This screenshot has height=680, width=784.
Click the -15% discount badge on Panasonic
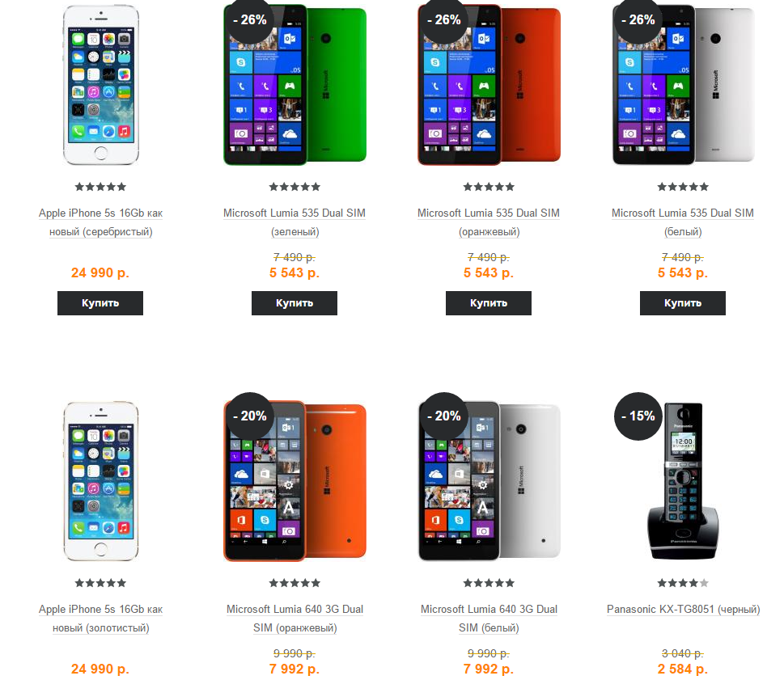638,416
